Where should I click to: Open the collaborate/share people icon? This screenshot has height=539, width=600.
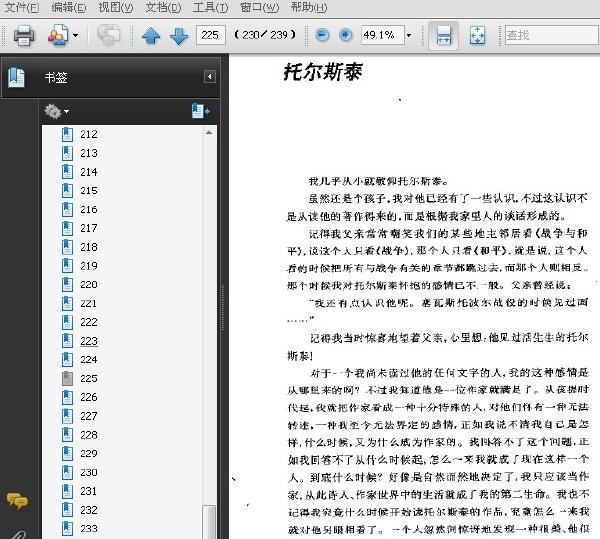pyautogui.click(x=58, y=35)
